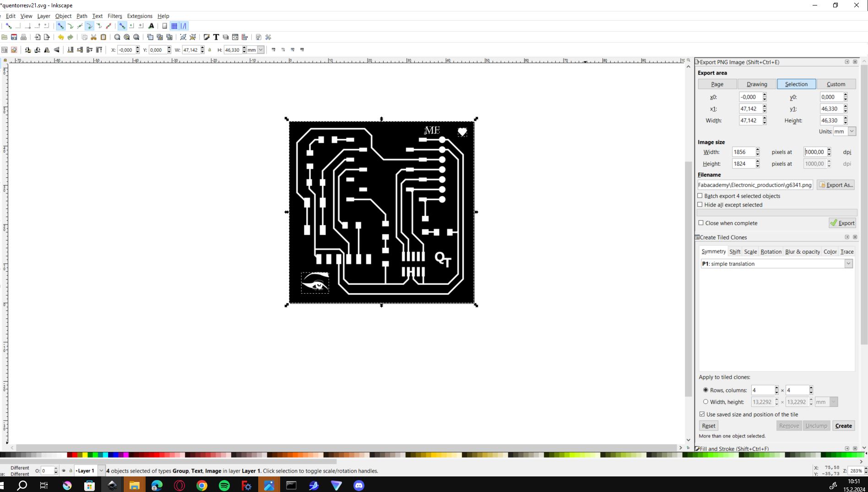Save the document via floppy icon
Image resolution: width=868 pixels, height=492 pixels.
[14, 37]
